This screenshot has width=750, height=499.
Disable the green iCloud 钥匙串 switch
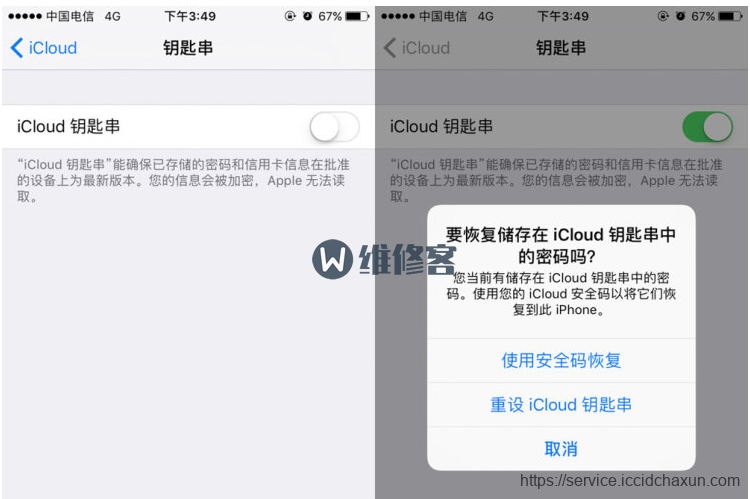point(707,127)
